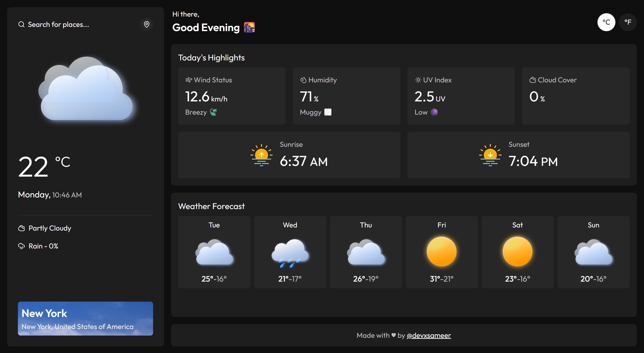The image size is (644, 353).
Task: Click the large current weather cloud image
Action: tap(85, 90)
